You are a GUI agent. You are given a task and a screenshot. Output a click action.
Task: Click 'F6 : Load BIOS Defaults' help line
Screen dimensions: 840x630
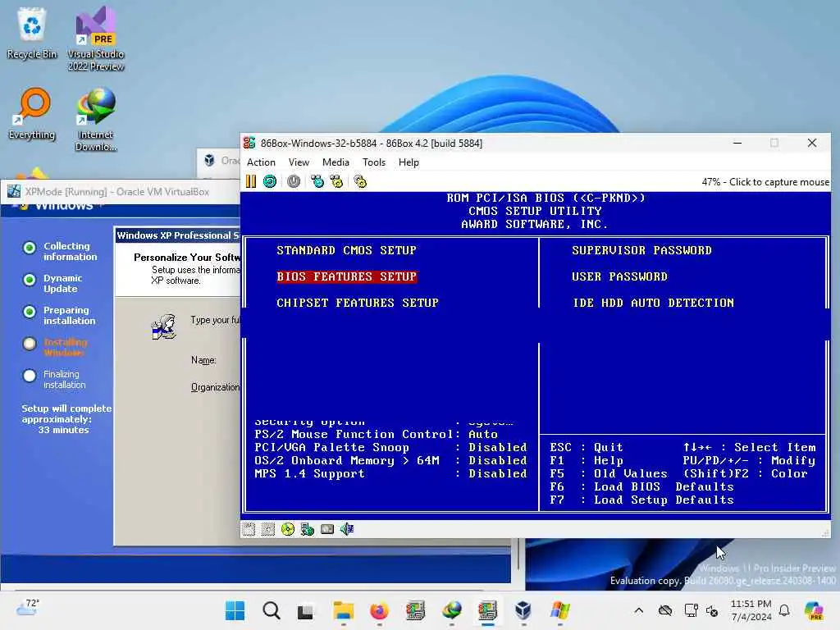641,487
